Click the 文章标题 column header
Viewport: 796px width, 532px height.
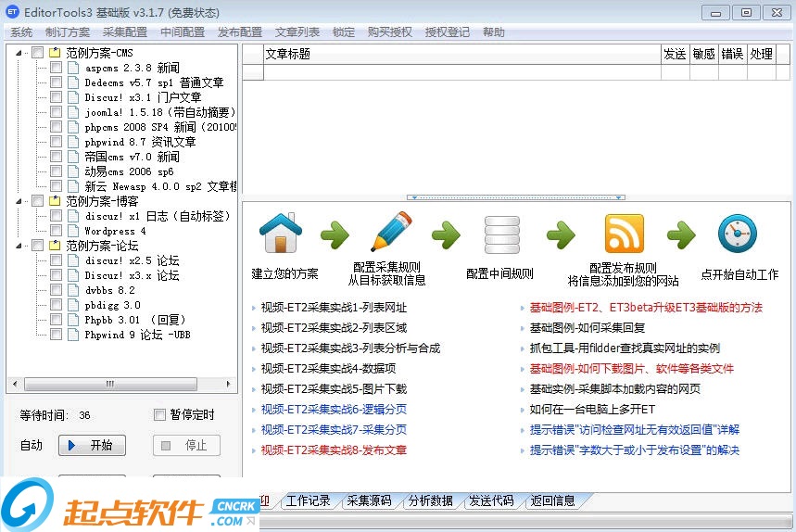[462, 54]
